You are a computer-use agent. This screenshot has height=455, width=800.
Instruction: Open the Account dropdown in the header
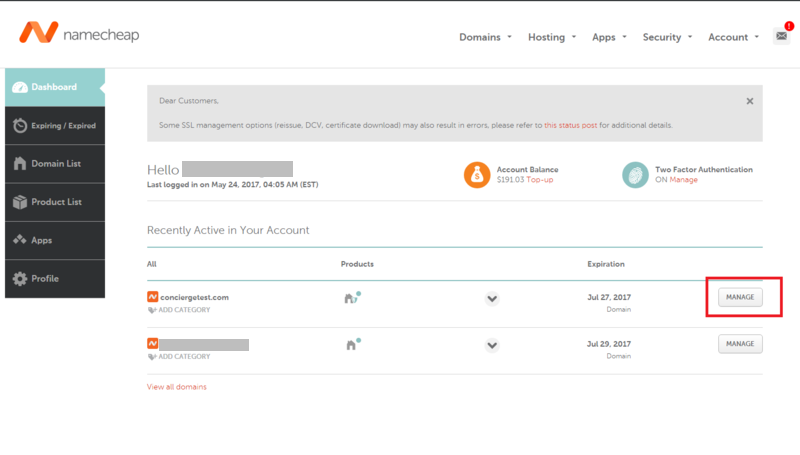tap(733, 37)
